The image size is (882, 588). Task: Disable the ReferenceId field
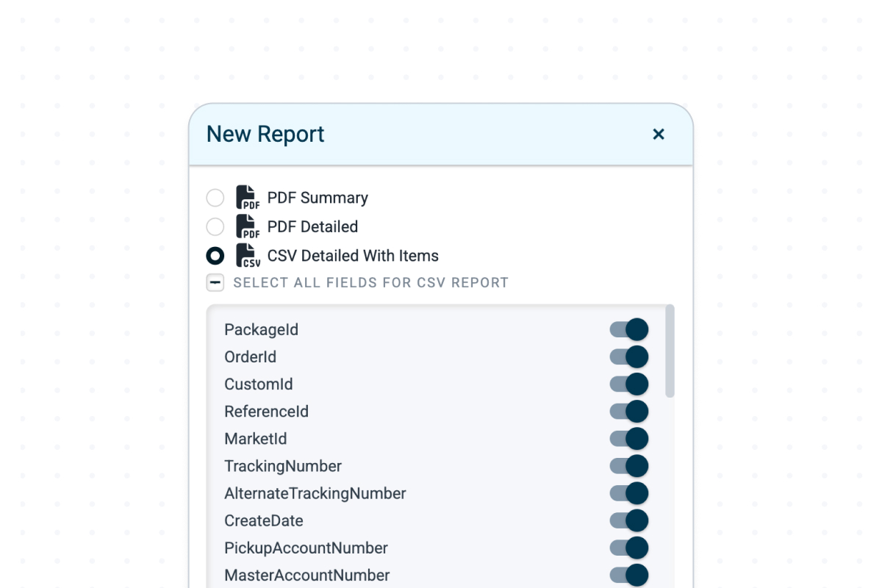coord(629,411)
